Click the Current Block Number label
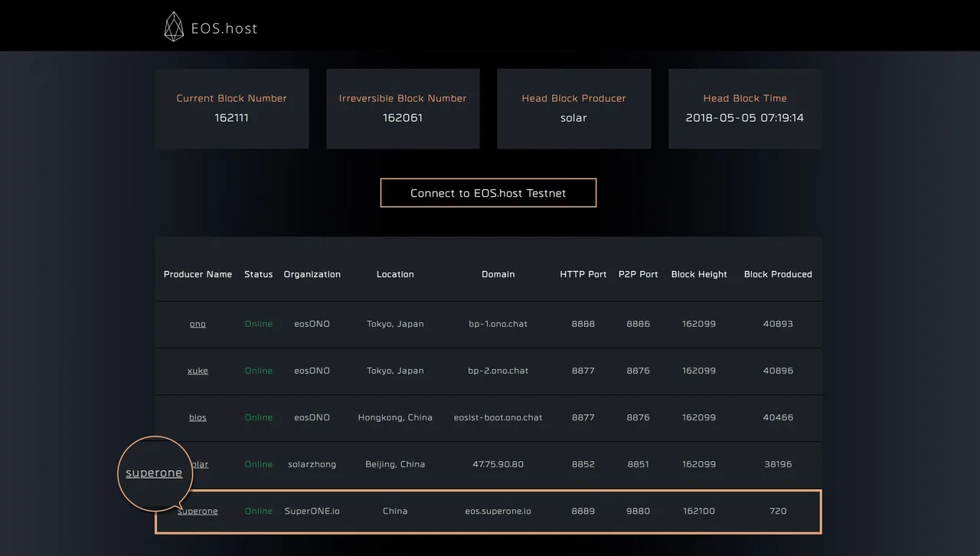980x556 pixels. click(x=232, y=98)
